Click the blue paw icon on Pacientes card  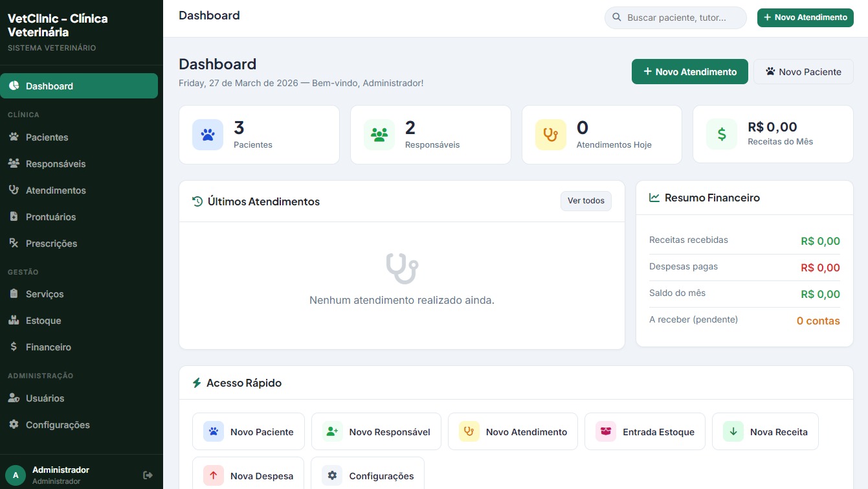point(208,135)
